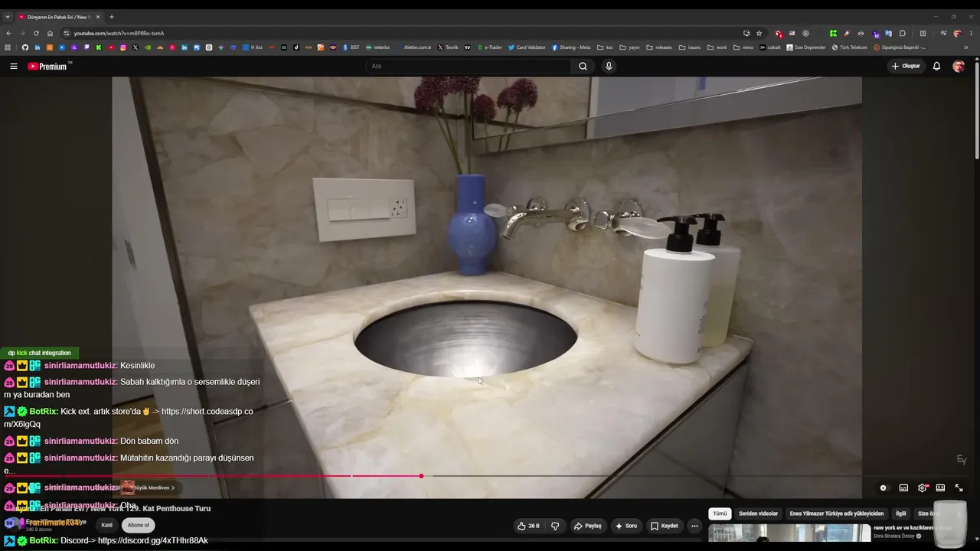Open the Chrome extensions puzzle menu

click(x=903, y=33)
